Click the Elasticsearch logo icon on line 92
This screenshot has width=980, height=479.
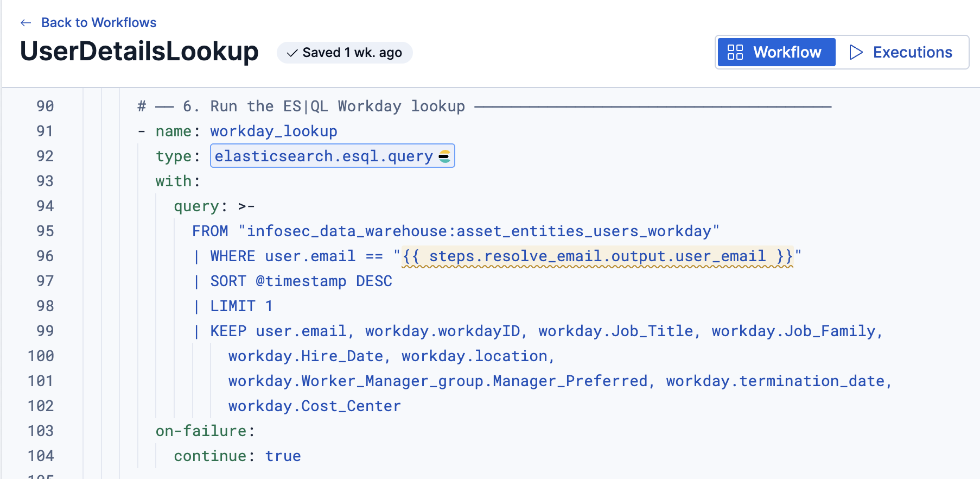click(444, 156)
